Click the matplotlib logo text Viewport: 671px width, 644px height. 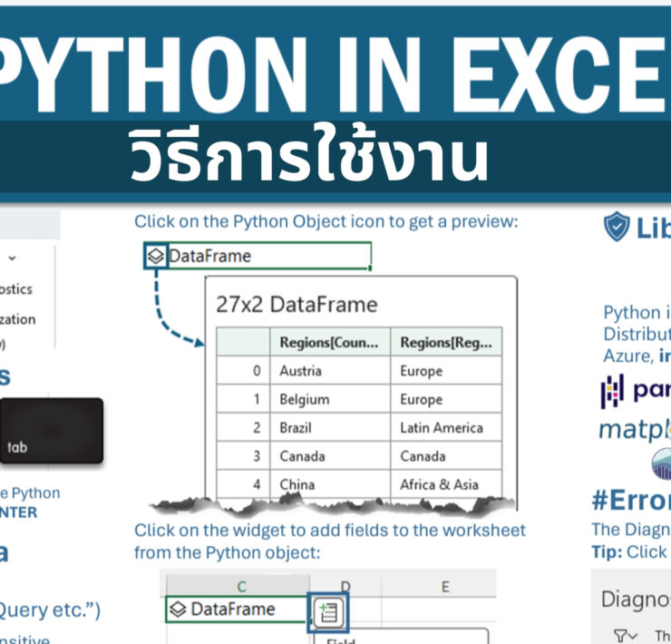635,430
